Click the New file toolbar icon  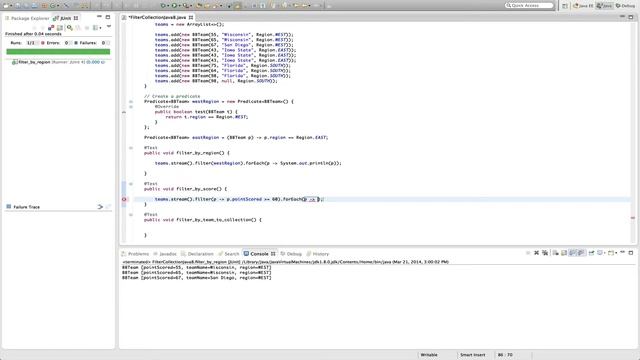tap(6, 6)
